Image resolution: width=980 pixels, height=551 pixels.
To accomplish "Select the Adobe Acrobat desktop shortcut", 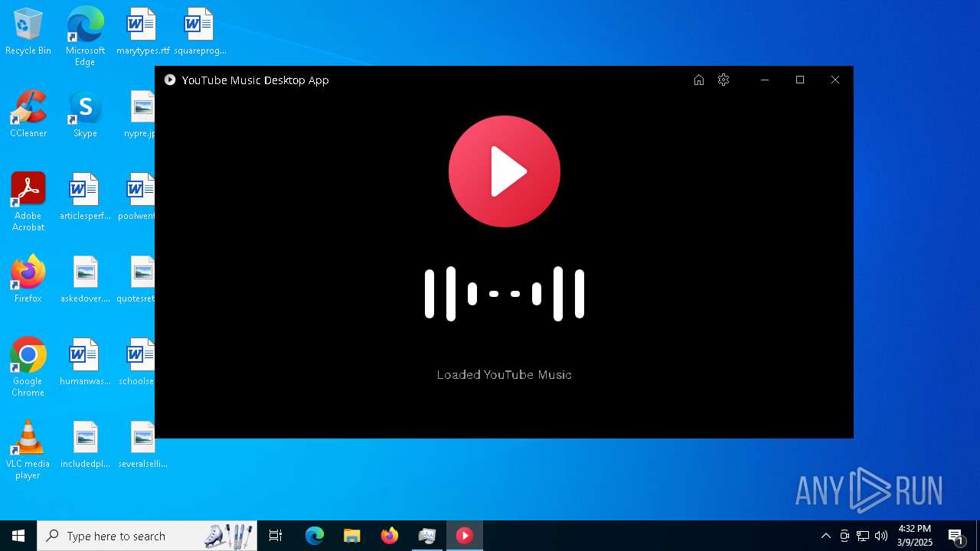I will [x=28, y=202].
